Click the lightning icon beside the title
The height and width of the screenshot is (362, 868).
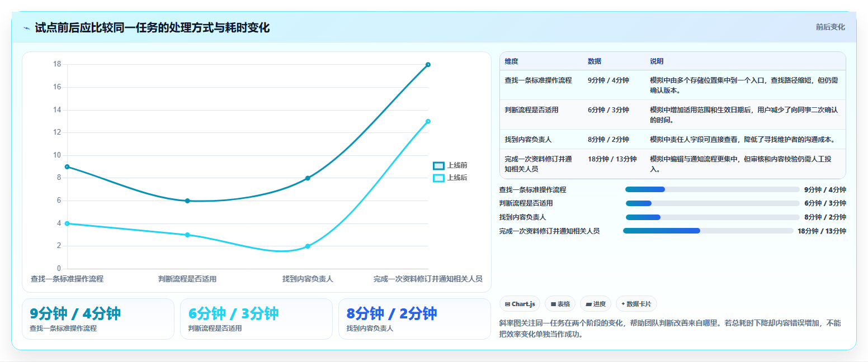pyautogui.click(x=26, y=28)
